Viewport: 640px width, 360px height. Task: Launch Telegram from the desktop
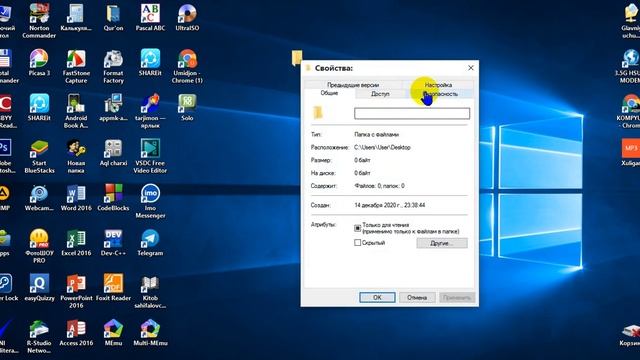click(150, 242)
